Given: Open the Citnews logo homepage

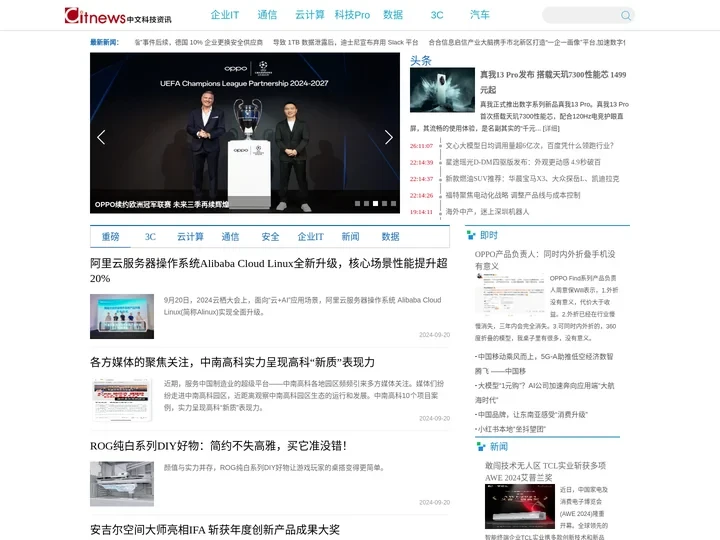Looking at the screenshot, I should tap(118, 16).
